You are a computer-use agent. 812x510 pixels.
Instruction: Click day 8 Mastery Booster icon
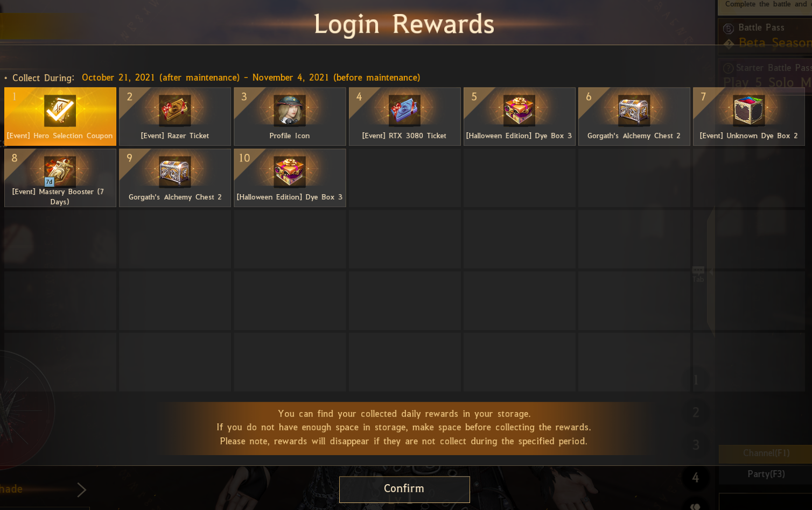[60, 171]
